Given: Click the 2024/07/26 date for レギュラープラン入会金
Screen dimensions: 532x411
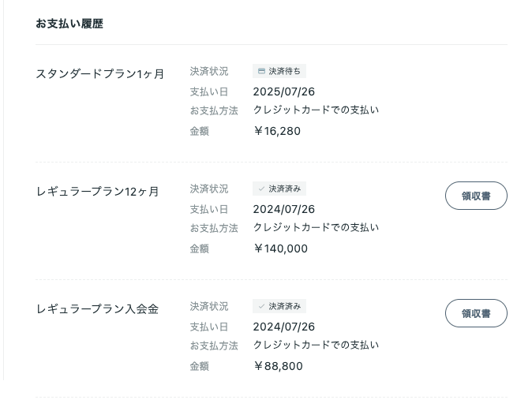Looking at the screenshot, I should coord(283,327).
